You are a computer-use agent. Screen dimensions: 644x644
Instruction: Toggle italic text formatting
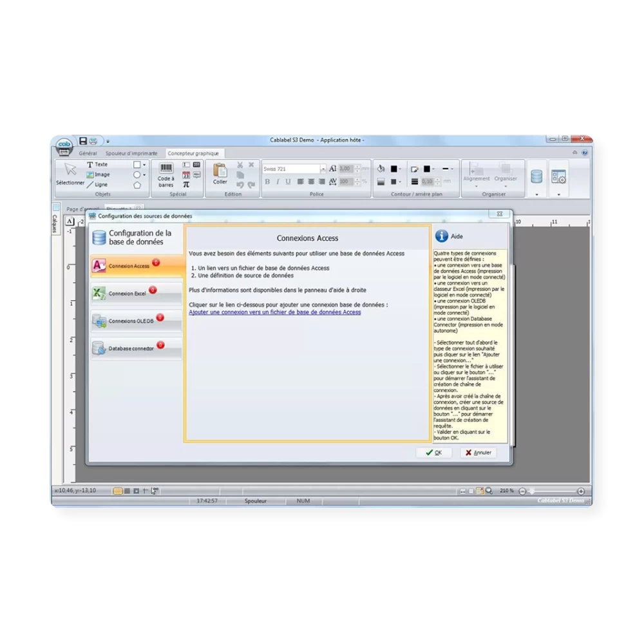(x=278, y=182)
